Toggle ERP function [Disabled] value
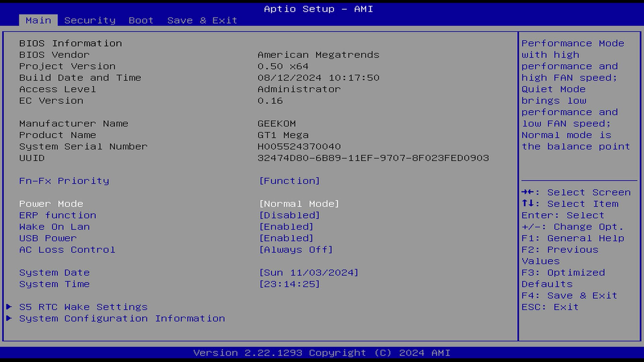This screenshot has width=644, height=362. click(289, 215)
